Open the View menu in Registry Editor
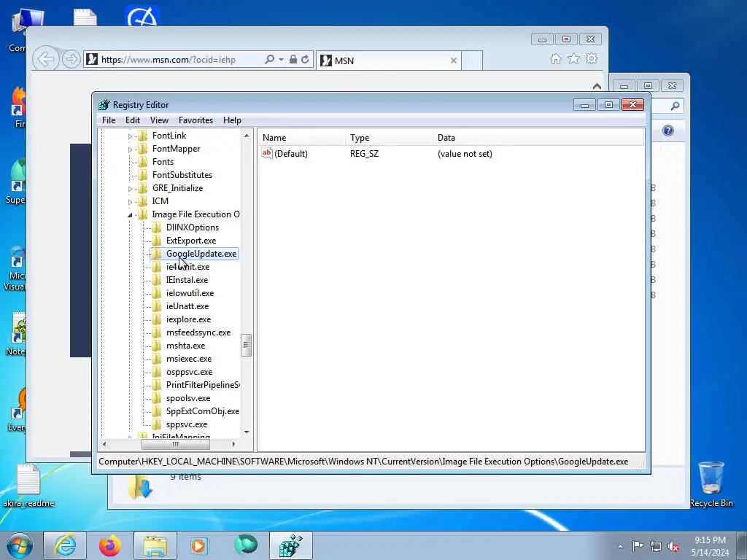 coord(159,120)
